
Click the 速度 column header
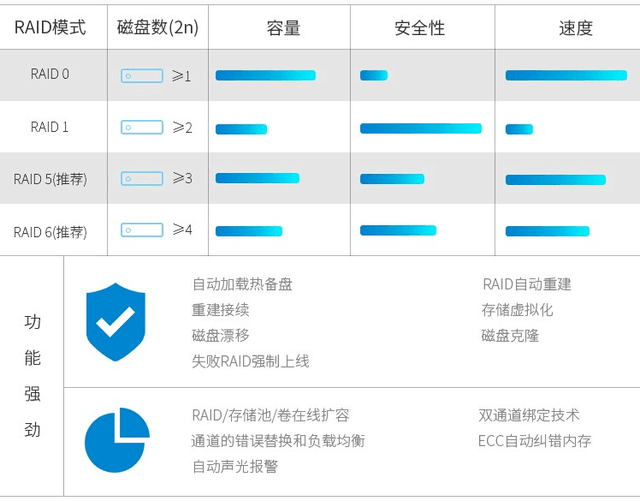[576, 28]
